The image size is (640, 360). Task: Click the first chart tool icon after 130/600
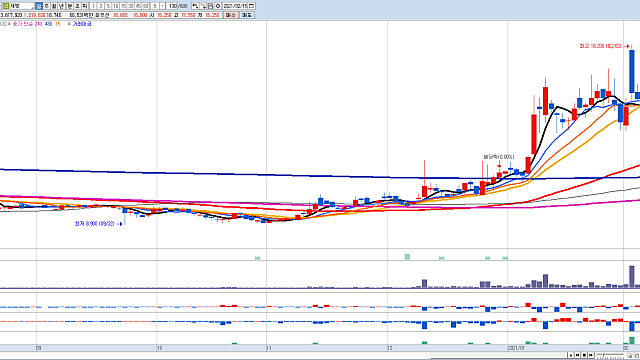pos(195,6)
